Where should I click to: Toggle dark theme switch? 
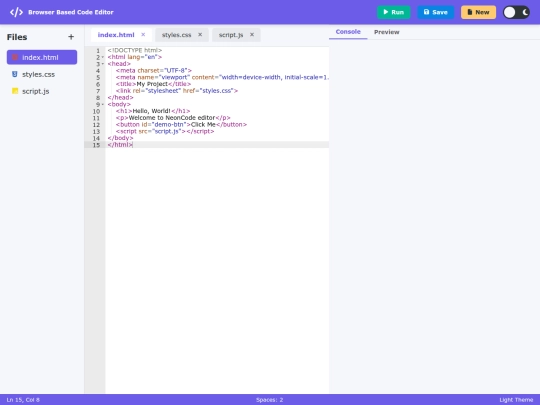coord(516,12)
